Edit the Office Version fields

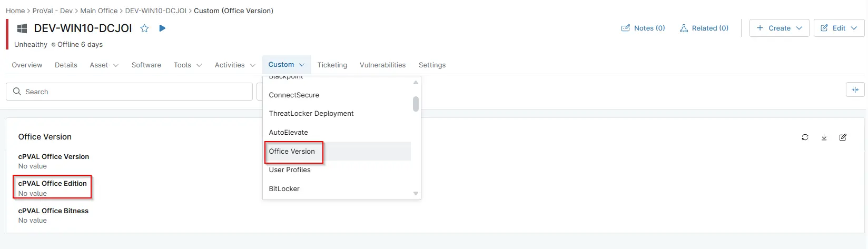[x=843, y=137]
